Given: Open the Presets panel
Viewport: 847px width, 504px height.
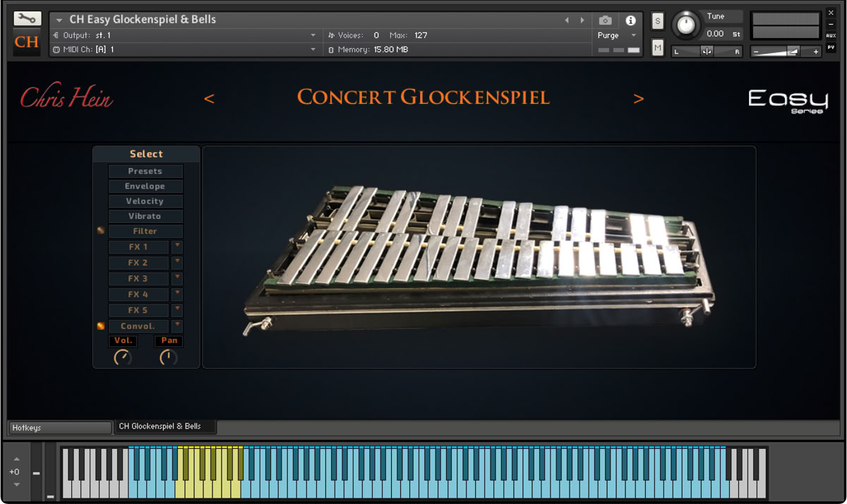Looking at the screenshot, I should click(145, 172).
